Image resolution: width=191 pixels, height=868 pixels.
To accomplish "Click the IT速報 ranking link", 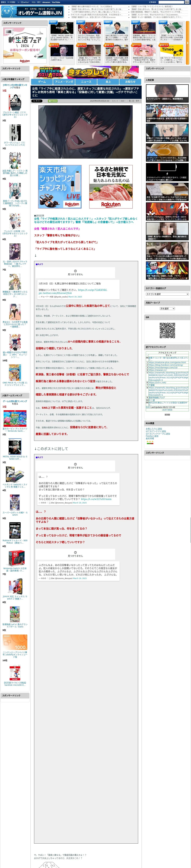I will (x=152, y=385).
